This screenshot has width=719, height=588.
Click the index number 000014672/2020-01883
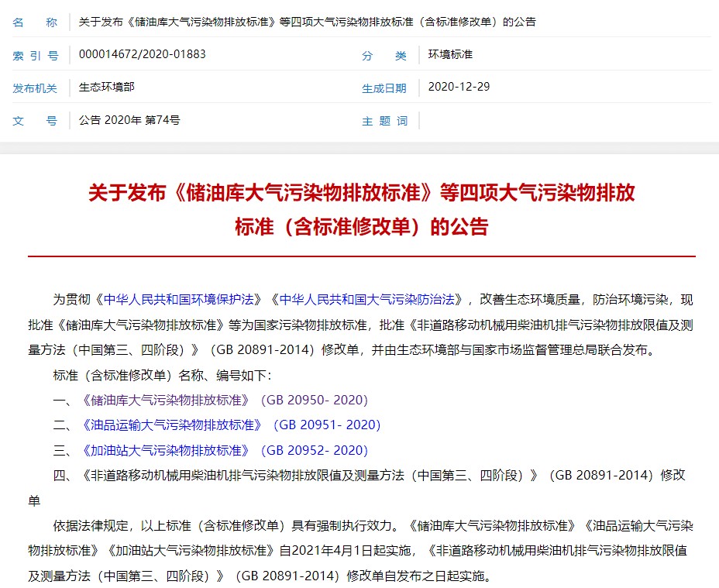coord(143,55)
